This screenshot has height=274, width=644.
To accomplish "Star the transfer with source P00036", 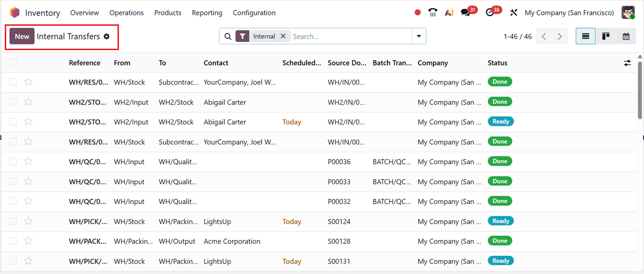I will click(28, 161).
